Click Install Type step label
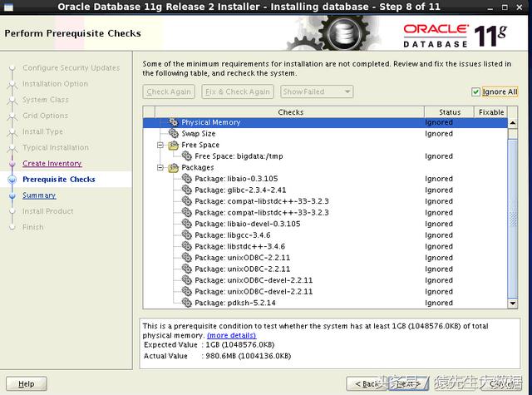The image size is (532, 395). point(42,131)
